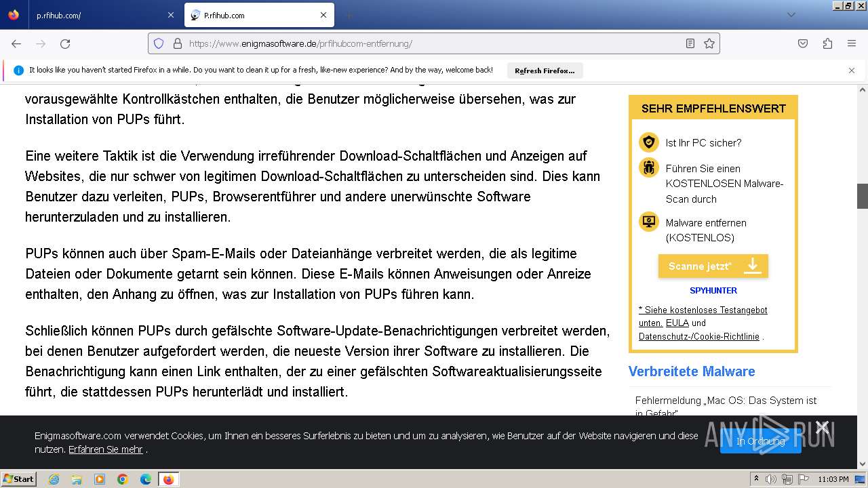
Task: Open the Fehlermeldung Mac OS article link
Action: click(726, 407)
